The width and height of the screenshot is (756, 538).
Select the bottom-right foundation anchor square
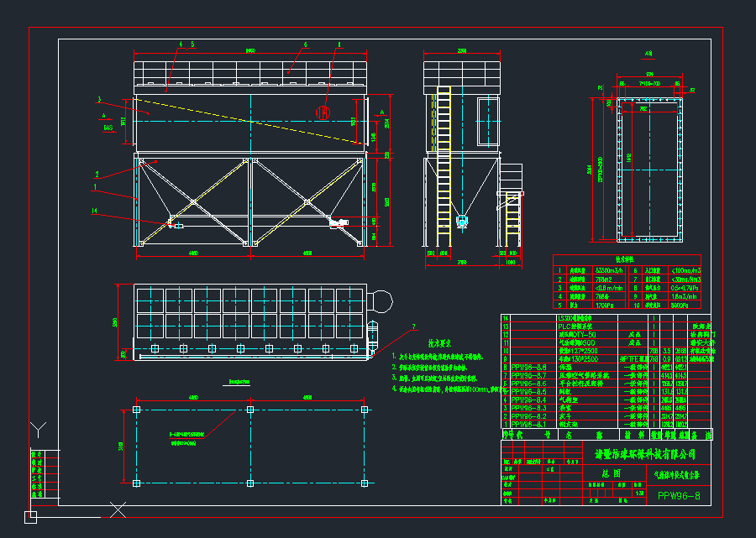point(365,483)
